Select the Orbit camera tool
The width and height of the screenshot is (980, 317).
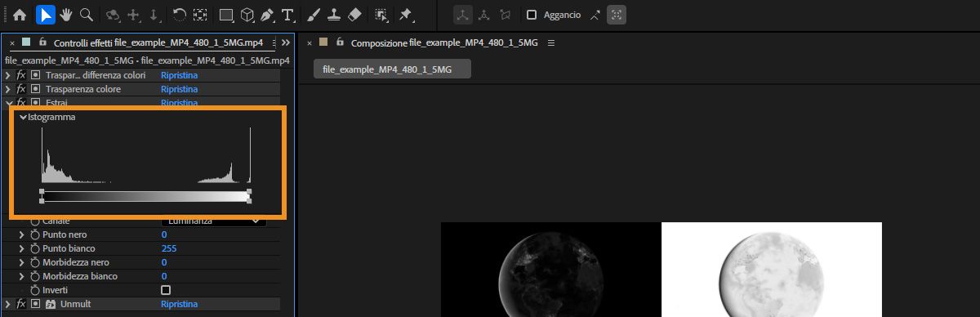113,15
